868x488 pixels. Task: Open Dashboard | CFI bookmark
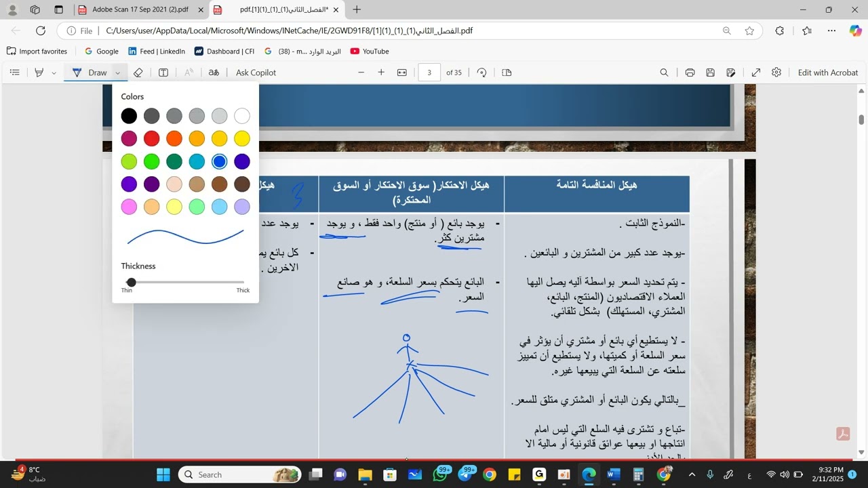[224, 51]
